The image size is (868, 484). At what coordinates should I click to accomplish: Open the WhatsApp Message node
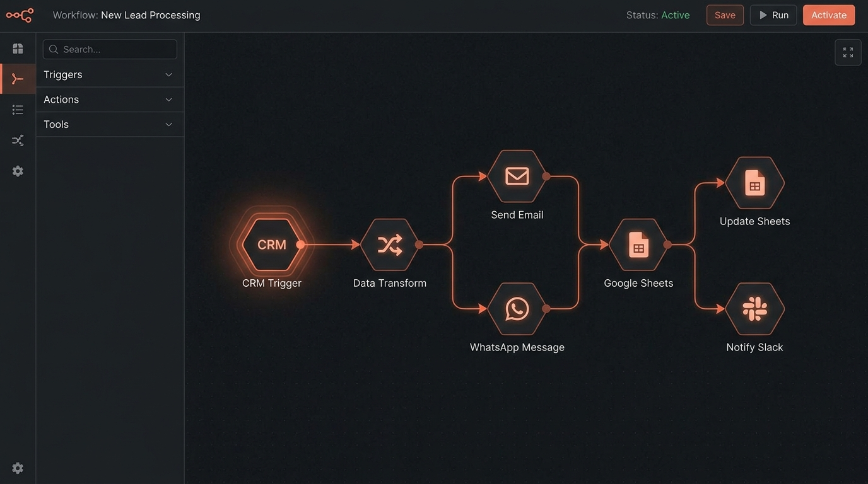click(517, 309)
